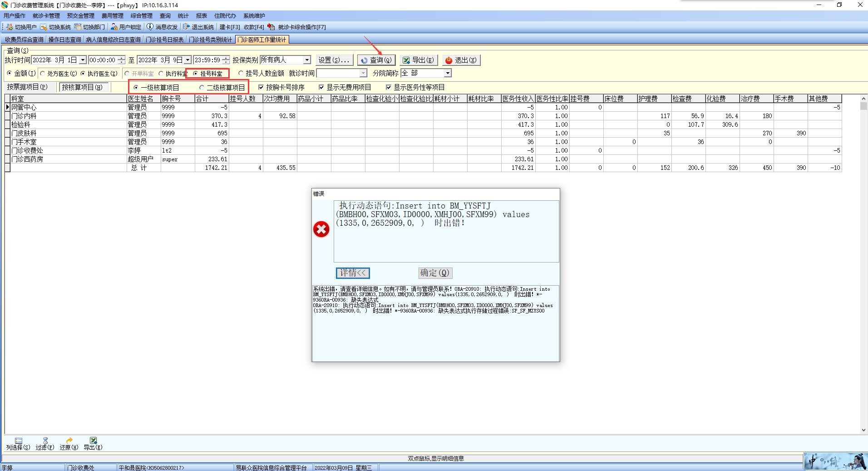The image size is (868, 471).
Task: Click the 确定(O) button in error dialog
Action: coord(435,273)
